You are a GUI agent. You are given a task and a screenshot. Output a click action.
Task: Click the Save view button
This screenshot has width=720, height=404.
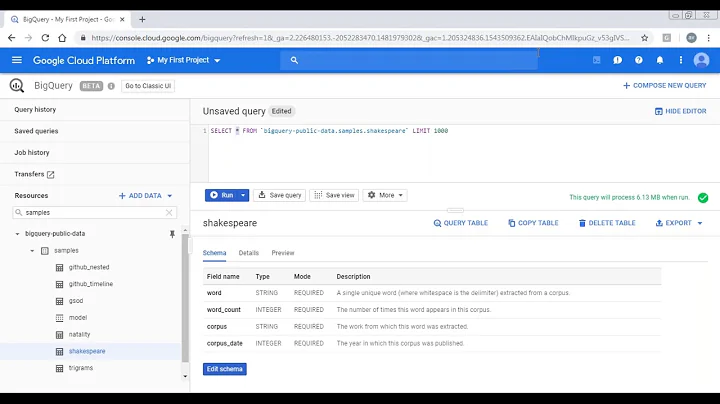point(334,195)
